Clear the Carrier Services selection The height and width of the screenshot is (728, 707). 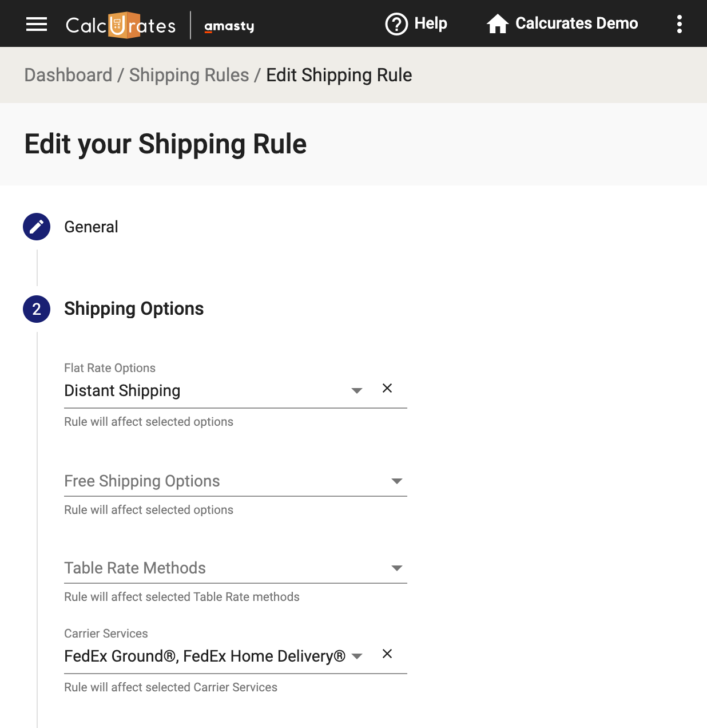pos(387,654)
